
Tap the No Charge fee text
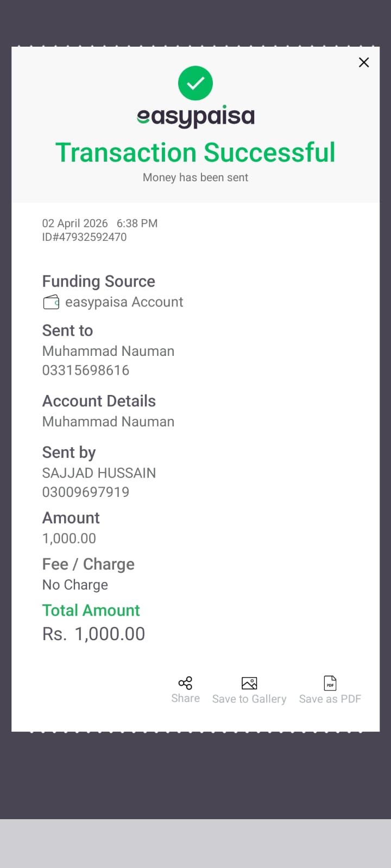pyautogui.click(x=75, y=585)
